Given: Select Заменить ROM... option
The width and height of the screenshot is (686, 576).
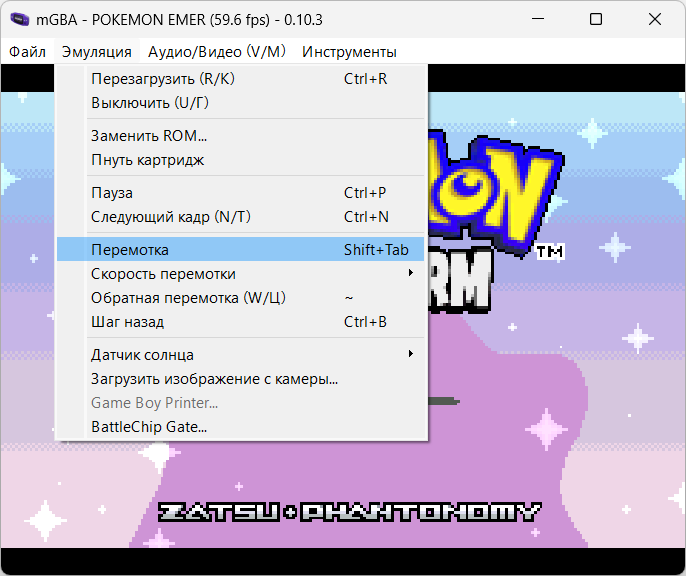Looking at the screenshot, I should (x=240, y=136).
